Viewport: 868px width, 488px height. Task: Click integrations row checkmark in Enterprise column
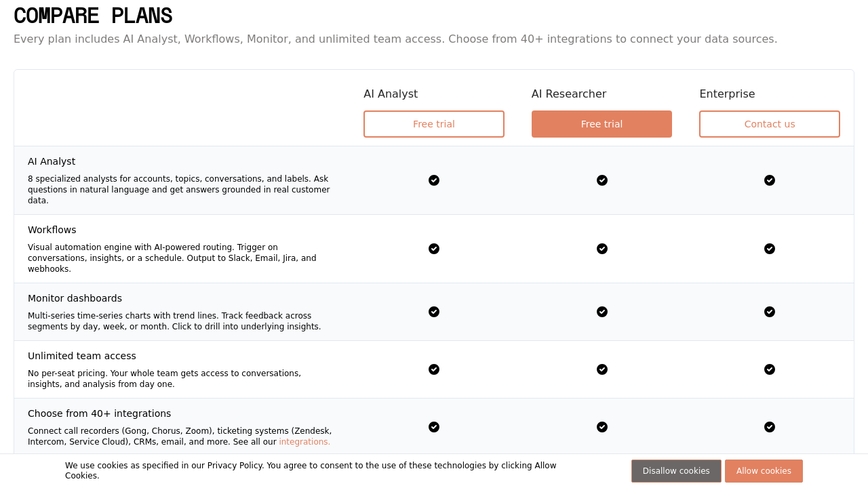(770, 427)
